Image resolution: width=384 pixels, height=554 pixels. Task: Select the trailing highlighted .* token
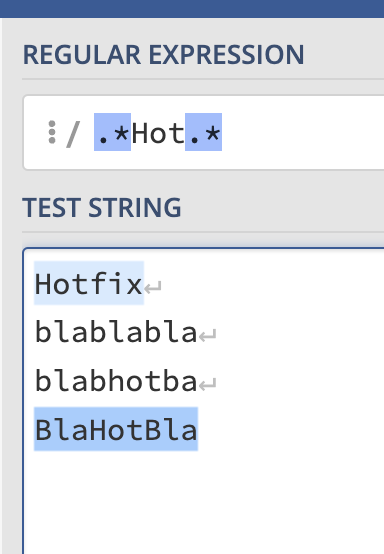pyautogui.click(x=203, y=132)
